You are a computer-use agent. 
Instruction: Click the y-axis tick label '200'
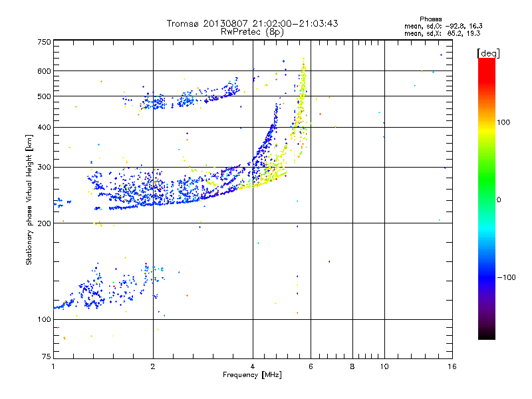tap(44, 223)
